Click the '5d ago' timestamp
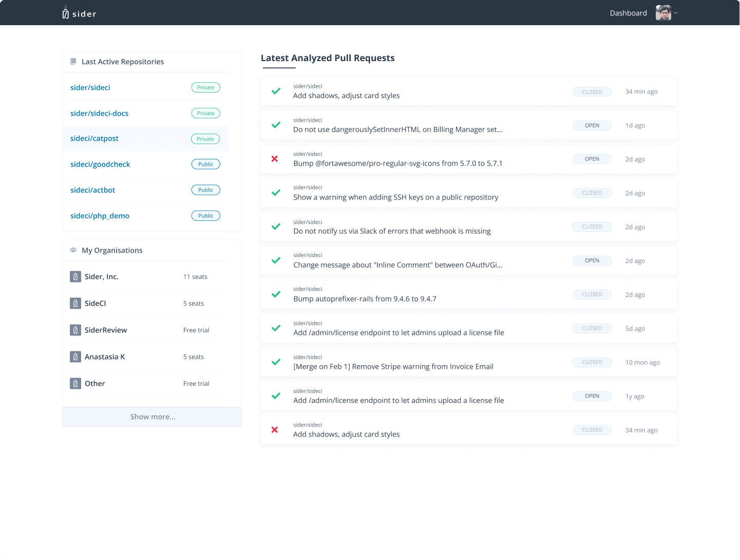 tap(635, 328)
